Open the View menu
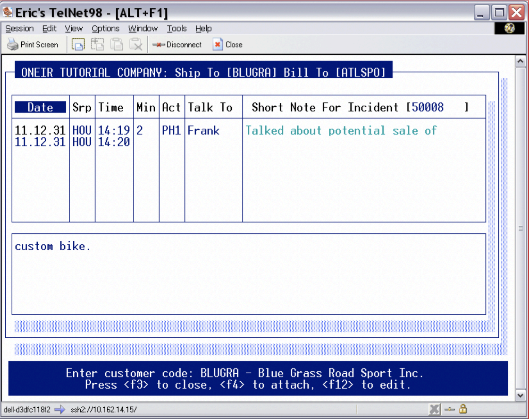The image size is (529, 420). tap(74, 28)
